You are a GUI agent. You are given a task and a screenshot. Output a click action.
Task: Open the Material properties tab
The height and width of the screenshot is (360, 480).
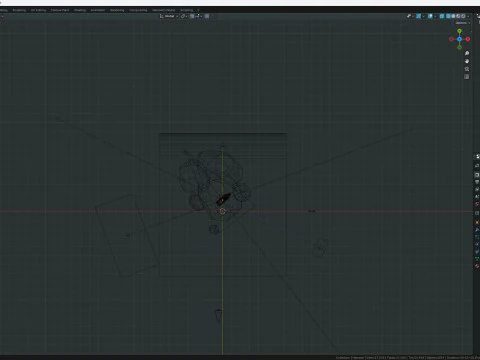pos(477,266)
